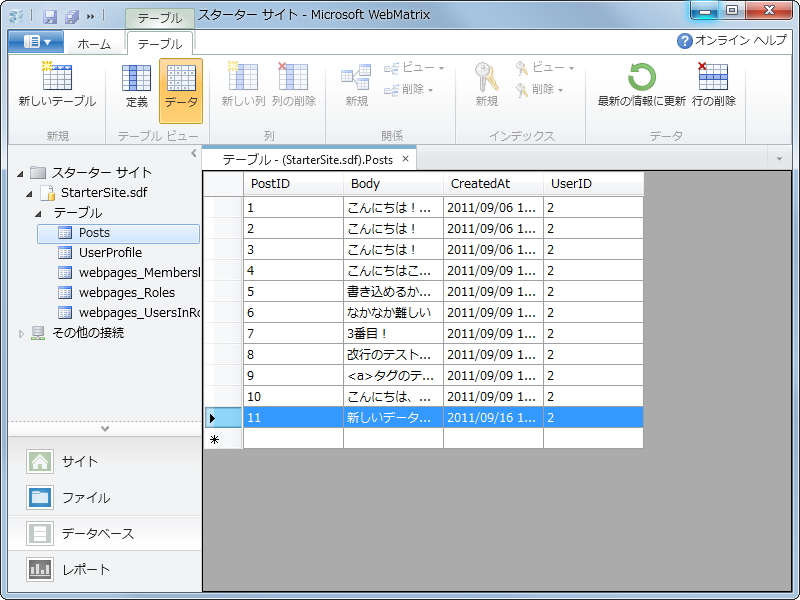The width and height of the screenshot is (800, 600).
Task: Refresh data with 最新の情報に更新
Action: (x=641, y=86)
